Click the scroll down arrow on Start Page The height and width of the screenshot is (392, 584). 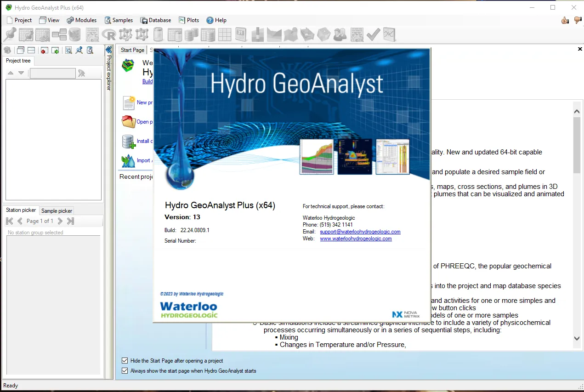tap(577, 338)
